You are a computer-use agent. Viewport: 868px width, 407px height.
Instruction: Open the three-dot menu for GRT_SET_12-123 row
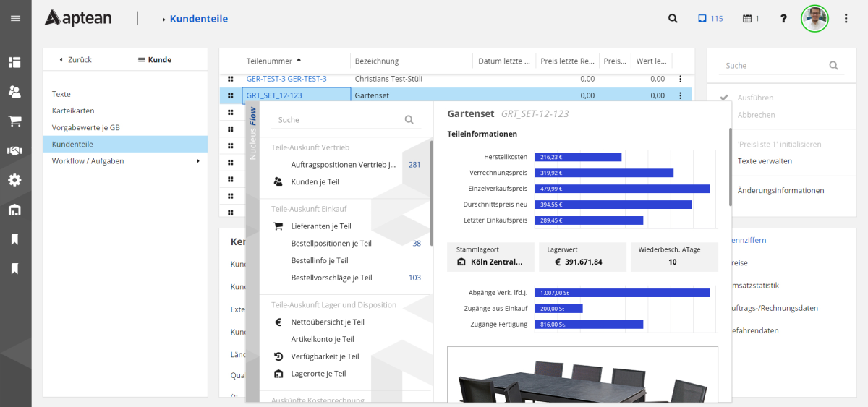[680, 95]
